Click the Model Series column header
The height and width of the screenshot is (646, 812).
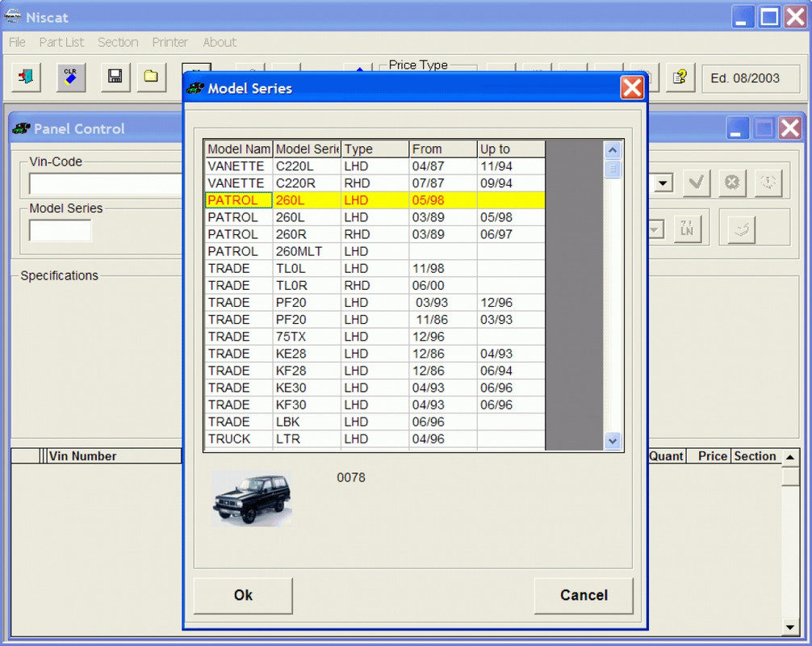pos(307,149)
